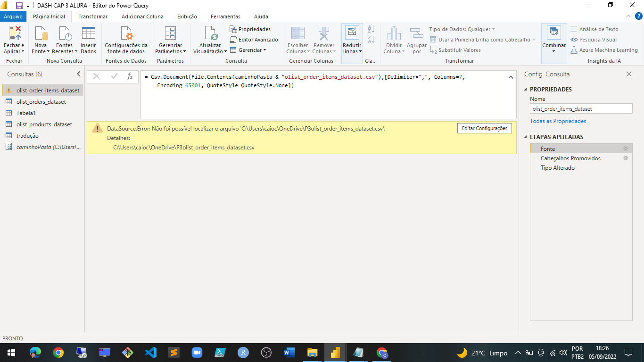The width and height of the screenshot is (644, 362).
Task: Open the ribbon's Página Inicial tab
Action: coord(49,16)
